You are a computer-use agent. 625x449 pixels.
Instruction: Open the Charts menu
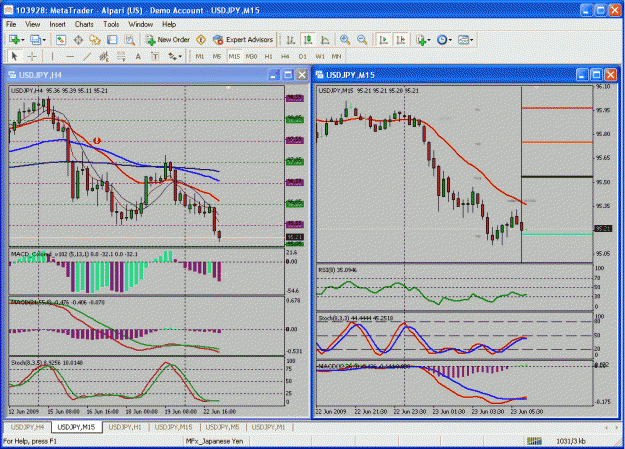pos(84,24)
